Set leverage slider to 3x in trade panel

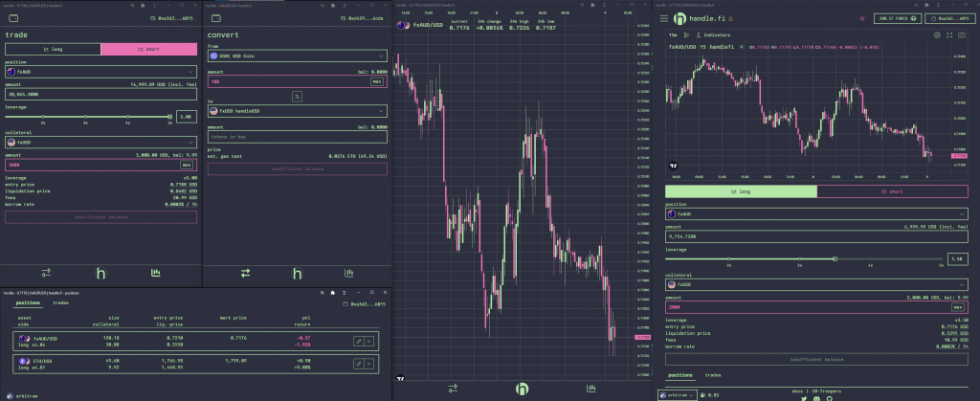pos(85,117)
